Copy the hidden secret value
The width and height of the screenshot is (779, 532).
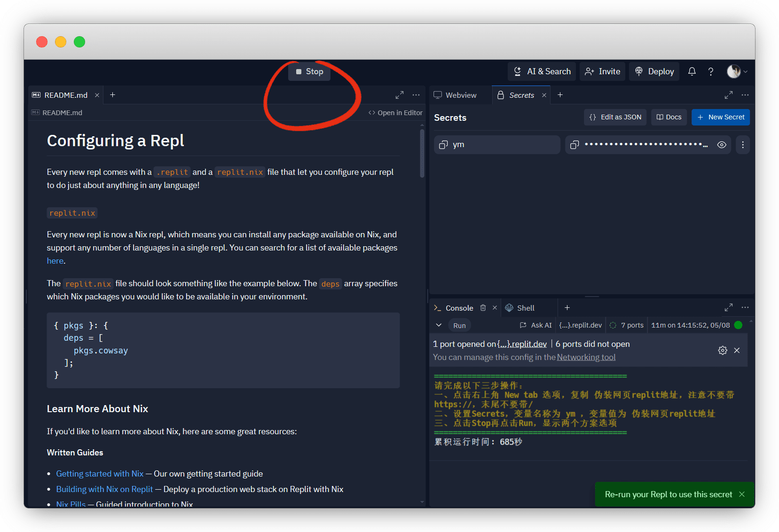click(x=574, y=145)
